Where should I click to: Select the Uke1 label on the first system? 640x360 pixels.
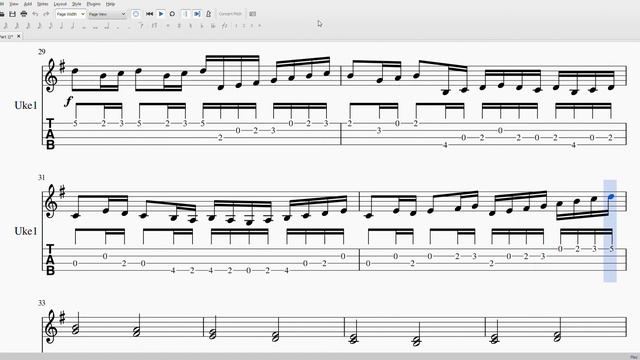coord(26,105)
